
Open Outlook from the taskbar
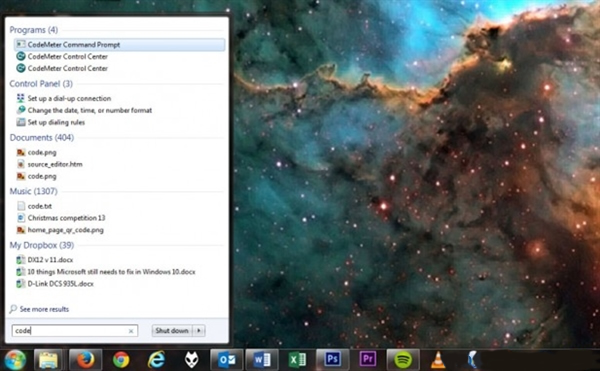pyautogui.click(x=227, y=360)
